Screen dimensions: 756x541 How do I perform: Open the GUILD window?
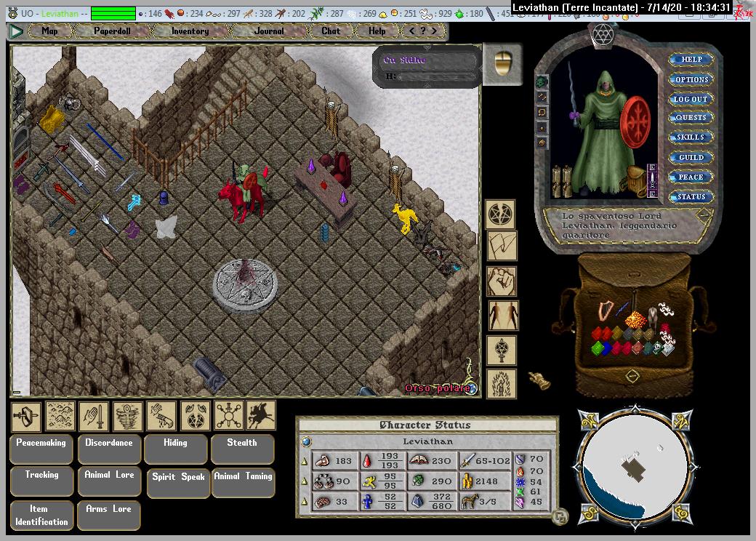tap(691, 157)
